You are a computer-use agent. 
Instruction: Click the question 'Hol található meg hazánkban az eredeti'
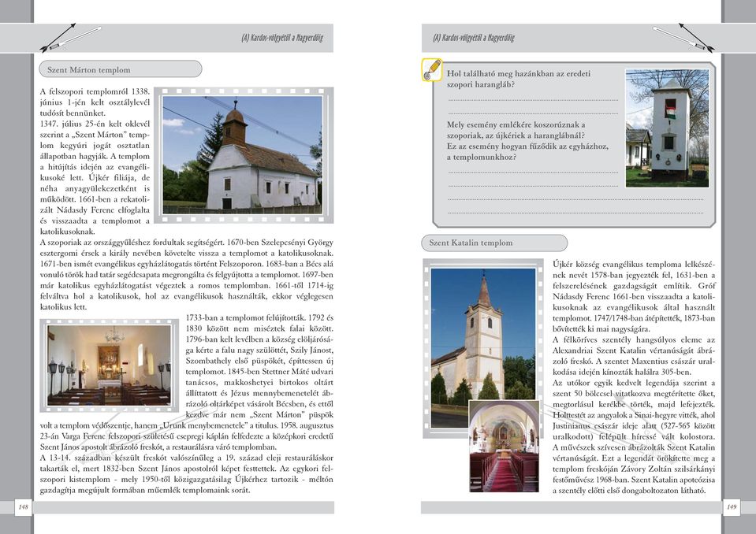(x=518, y=74)
